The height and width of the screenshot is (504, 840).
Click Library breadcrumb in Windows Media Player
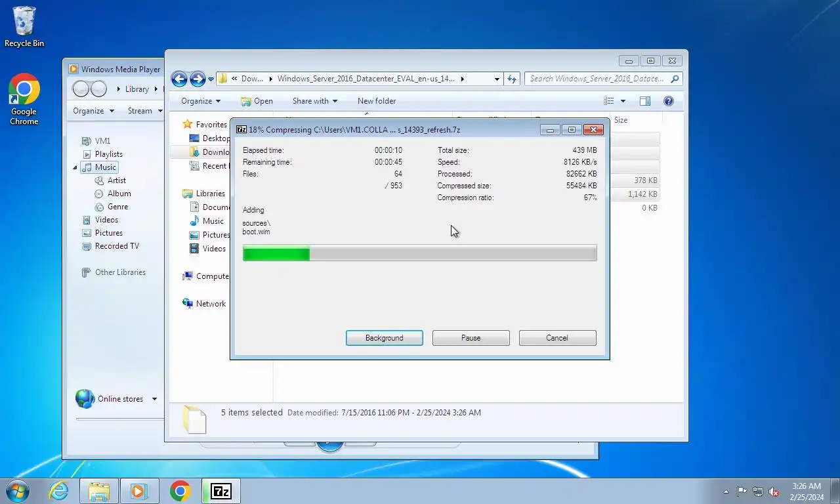tap(137, 89)
